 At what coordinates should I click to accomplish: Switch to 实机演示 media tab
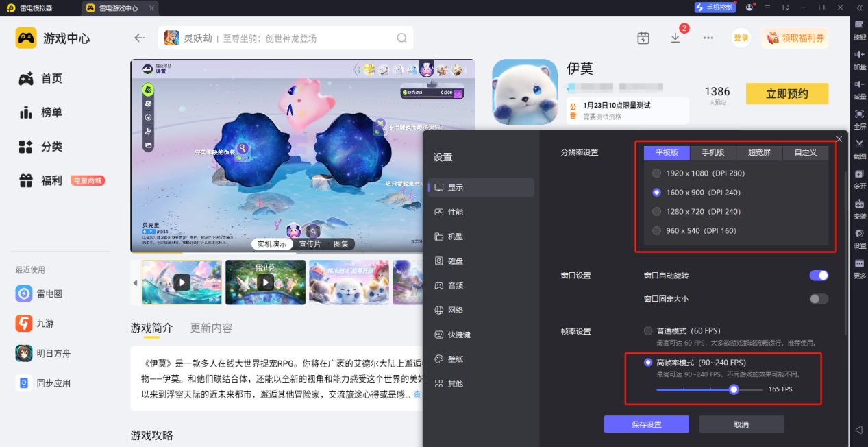pos(272,244)
